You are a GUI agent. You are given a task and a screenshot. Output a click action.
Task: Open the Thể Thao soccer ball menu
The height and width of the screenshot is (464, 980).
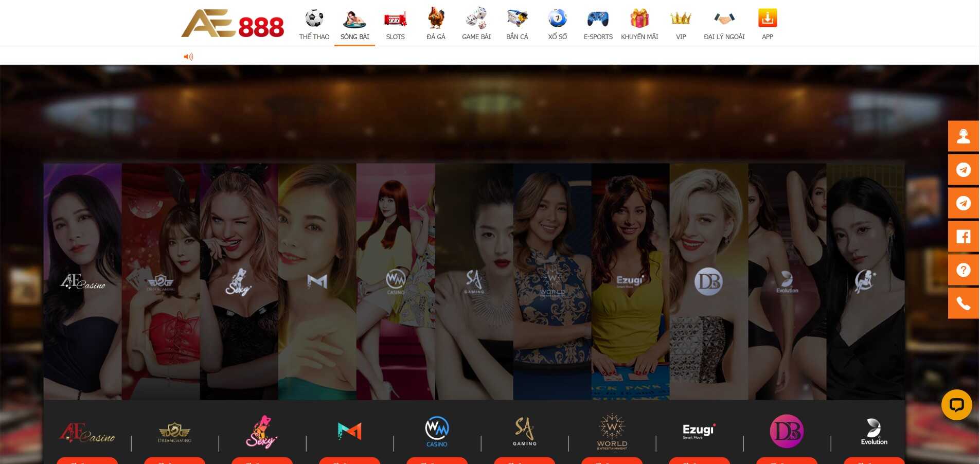(x=314, y=24)
